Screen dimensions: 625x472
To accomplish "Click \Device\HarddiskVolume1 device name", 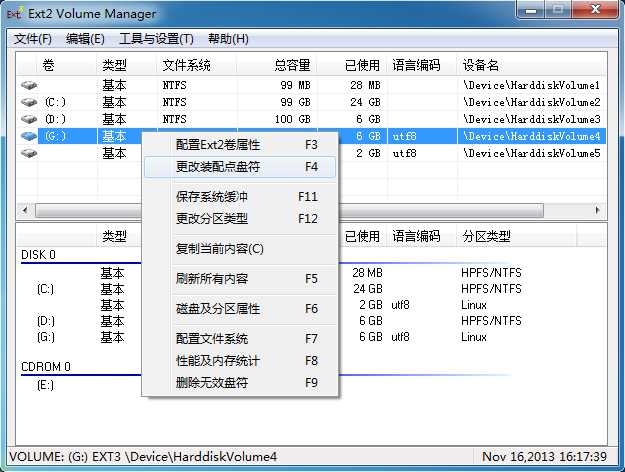I will [x=531, y=85].
